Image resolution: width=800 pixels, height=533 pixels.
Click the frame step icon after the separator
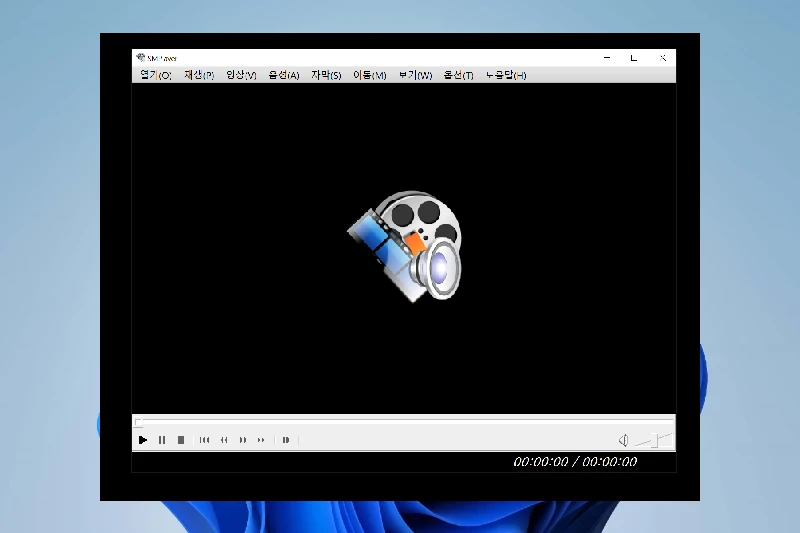coord(286,440)
